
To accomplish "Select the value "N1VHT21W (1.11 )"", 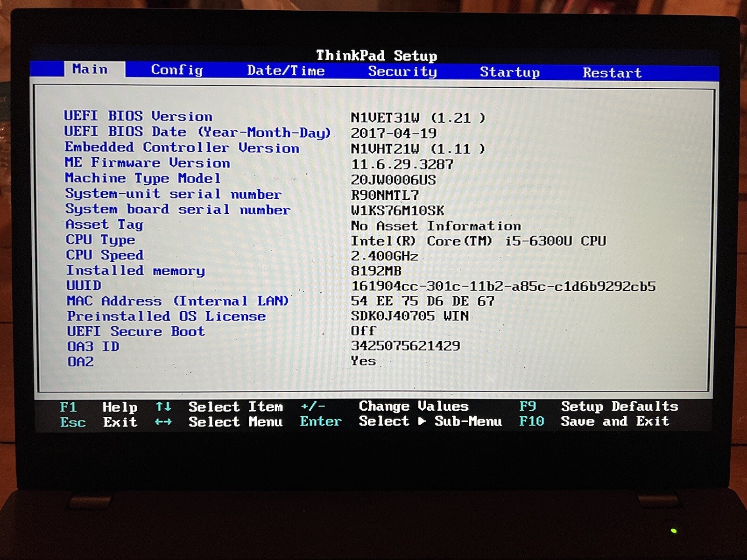I will pyautogui.click(x=418, y=149).
